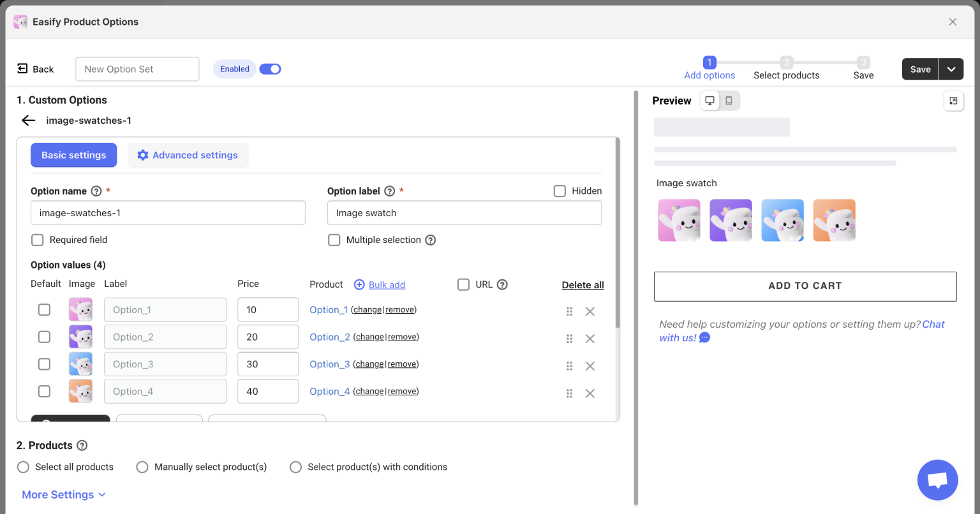Select the purple image swatch in preview
Screen dimensions: 980x514
[x=731, y=221]
